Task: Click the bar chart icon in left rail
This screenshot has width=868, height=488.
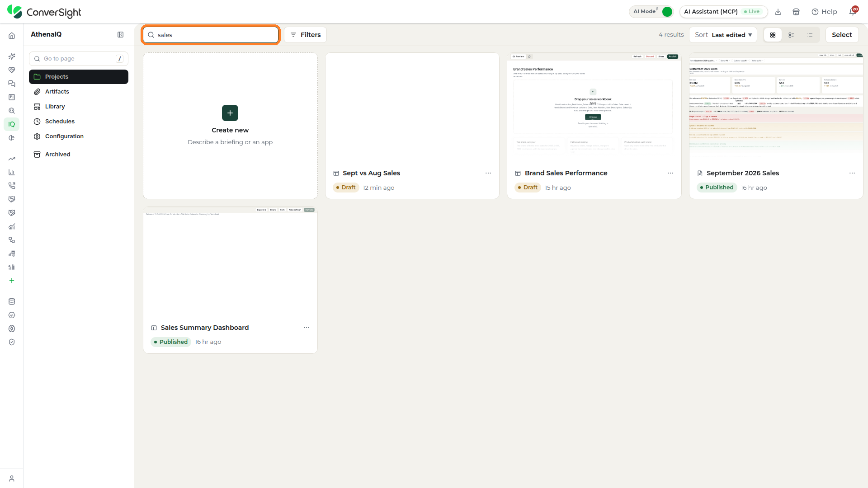Action: pos(12,172)
